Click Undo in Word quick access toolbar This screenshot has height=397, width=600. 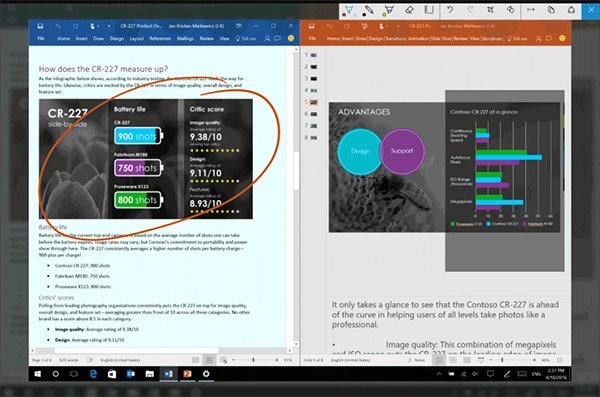pos(58,26)
